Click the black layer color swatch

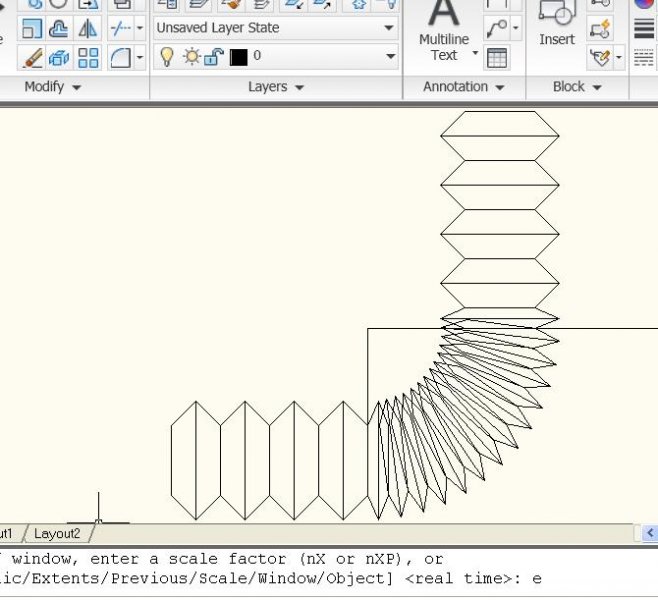click(x=238, y=57)
